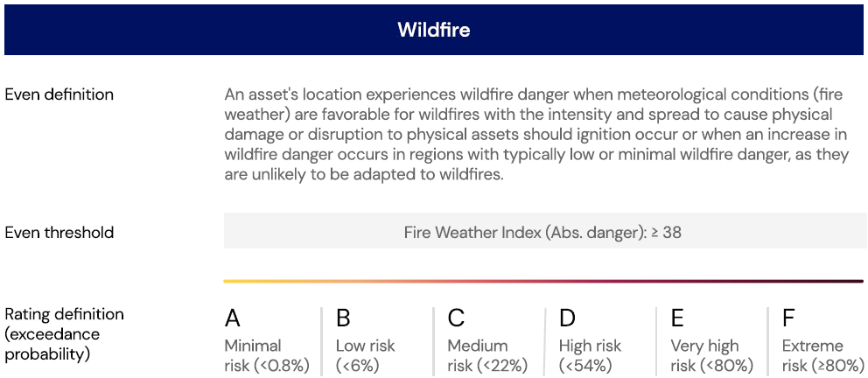Select the rating letter A
The image size is (868, 378).
tap(233, 318)
